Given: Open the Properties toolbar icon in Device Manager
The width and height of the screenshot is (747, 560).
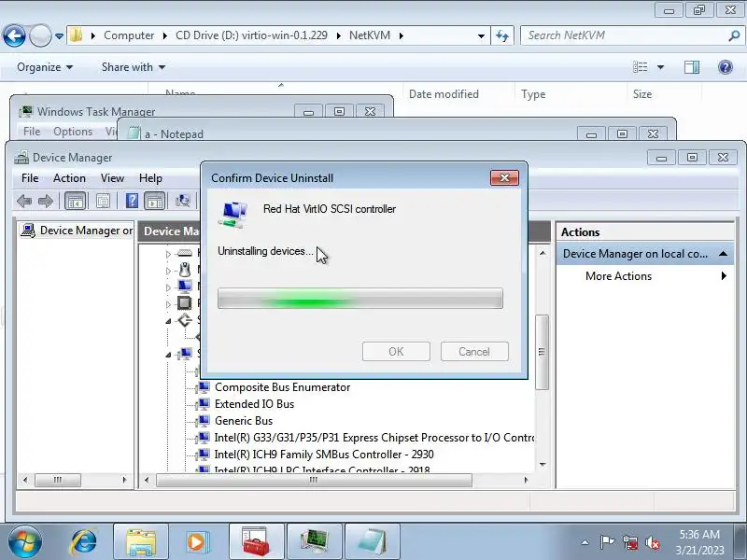Looking at the screenshot, I should pyautogui.click(x=103, y=201).
